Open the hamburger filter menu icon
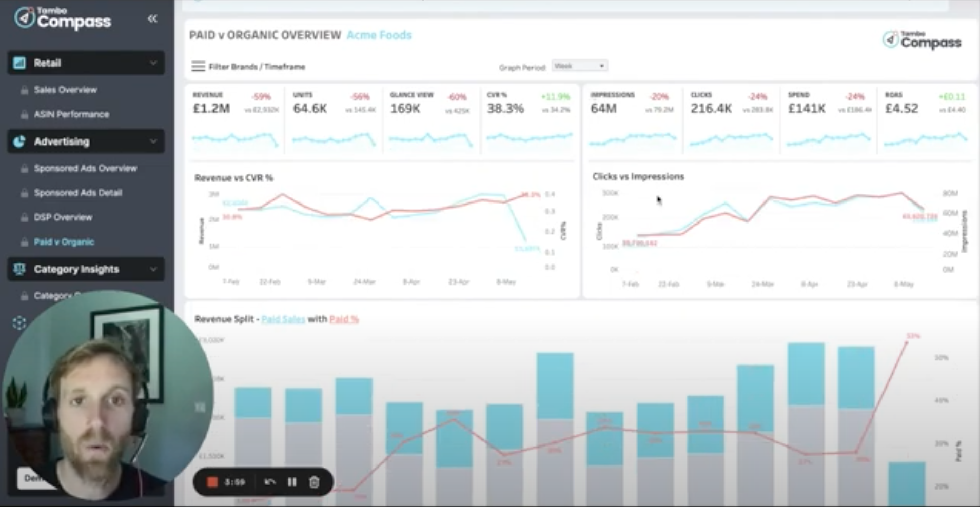Image resolution: width=980 pixels, height=507 pixels. click(198, 66)
